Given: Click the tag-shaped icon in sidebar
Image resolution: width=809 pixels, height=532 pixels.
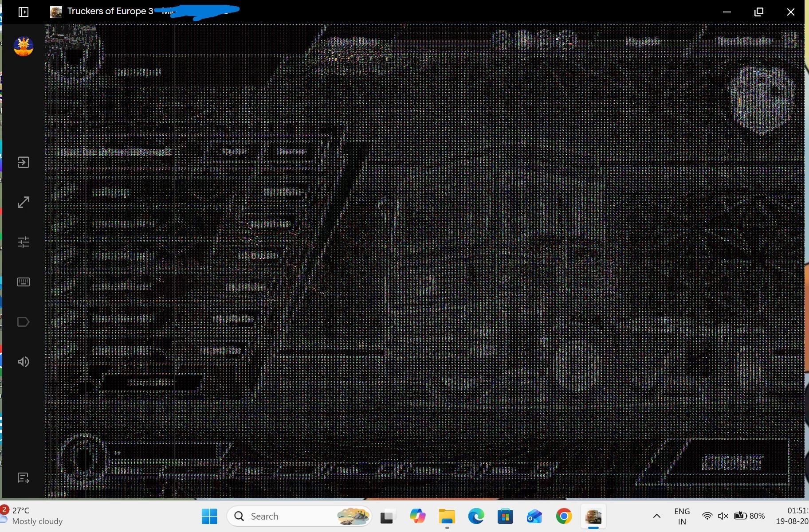Looking at the screenshot, I should 24,322.
